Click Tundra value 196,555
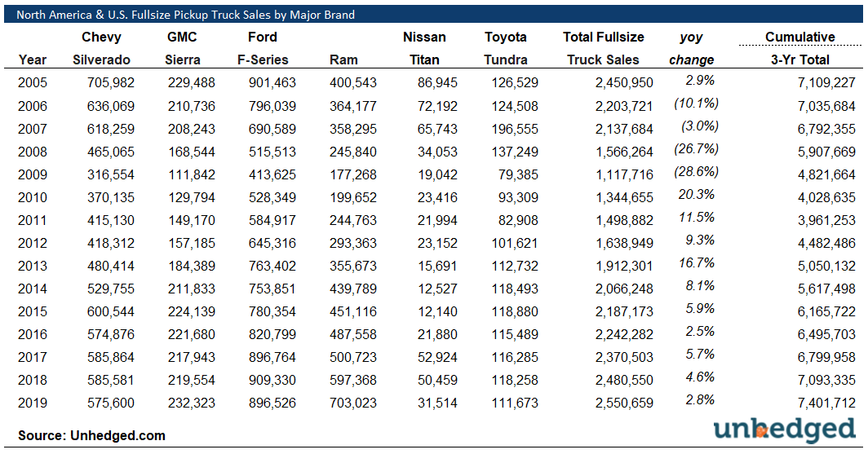The image size is (868, 454). (x=515, y=129)
